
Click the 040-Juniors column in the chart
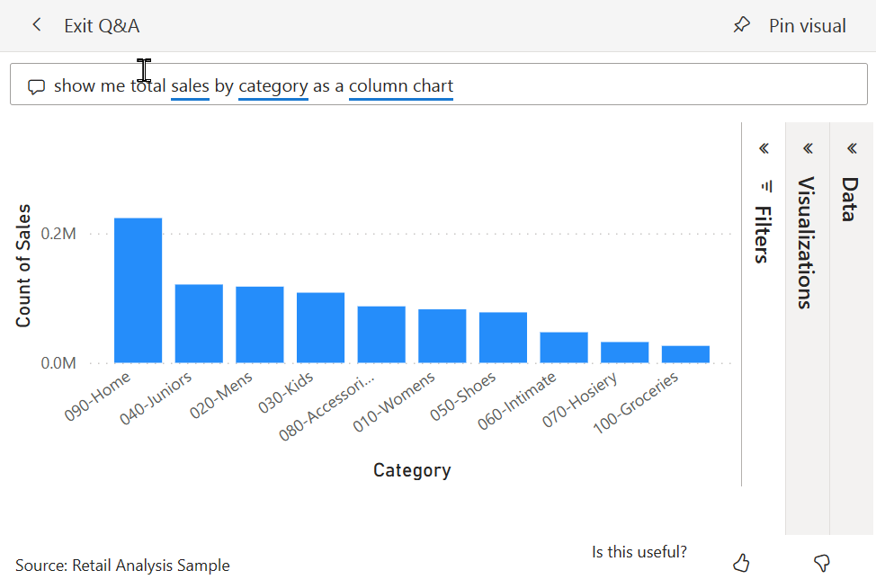tap(198, 322)
